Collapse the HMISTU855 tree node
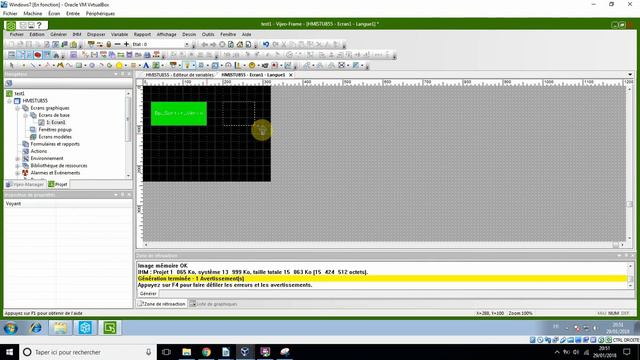Screen dimensions: 640x360 click(10, 101)
